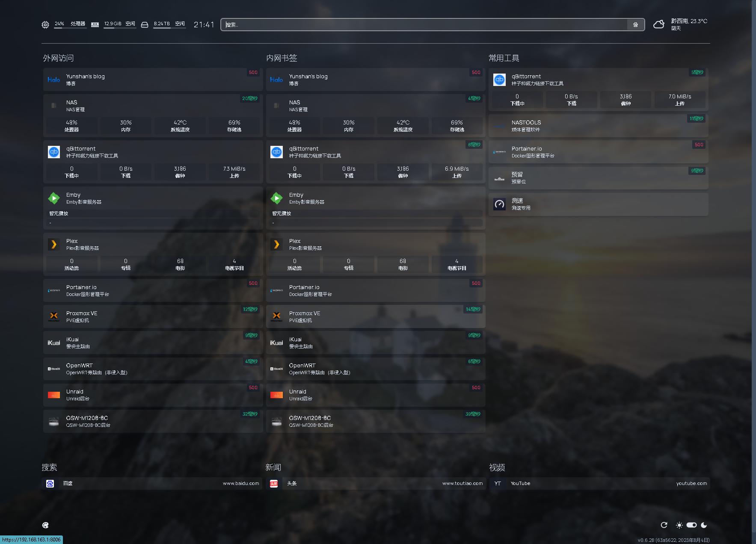The image size is (756, 544).
Task: Click the weather cloud icon
Action: 659,24
